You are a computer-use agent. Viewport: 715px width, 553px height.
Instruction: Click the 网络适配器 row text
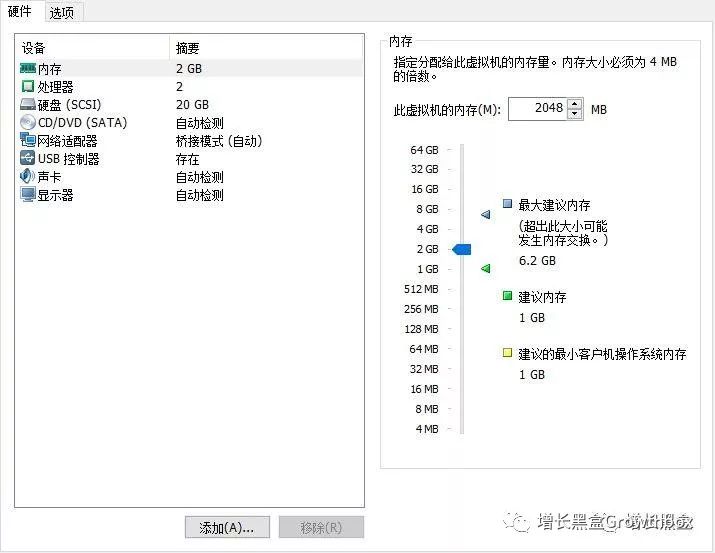(67, 141)
